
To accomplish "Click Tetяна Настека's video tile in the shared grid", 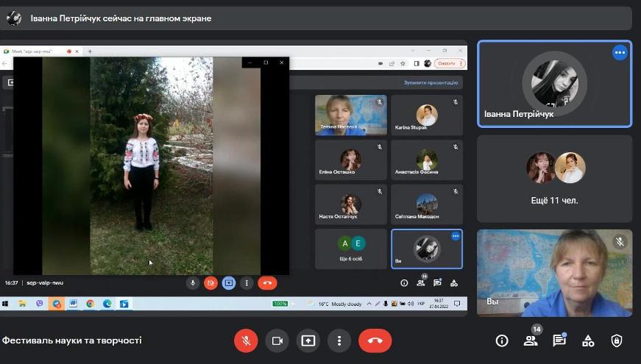I will (351, 115).
